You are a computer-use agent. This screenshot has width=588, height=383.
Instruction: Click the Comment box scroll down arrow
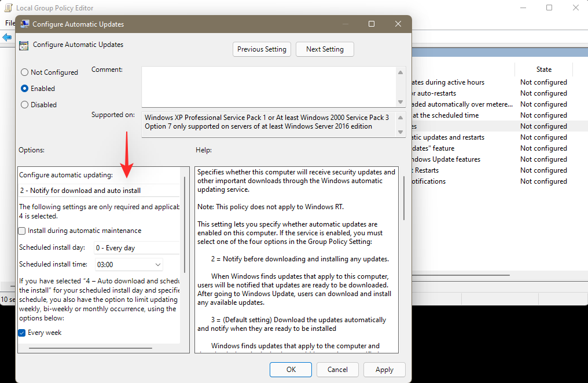point(400,102)
